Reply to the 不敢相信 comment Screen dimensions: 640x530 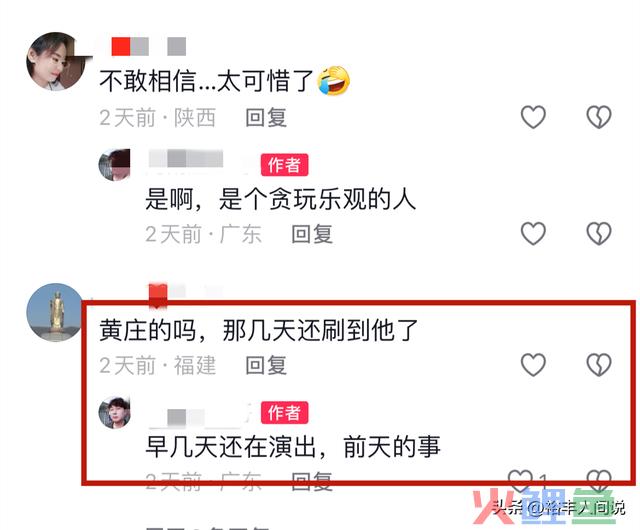(x=266, y=118)
